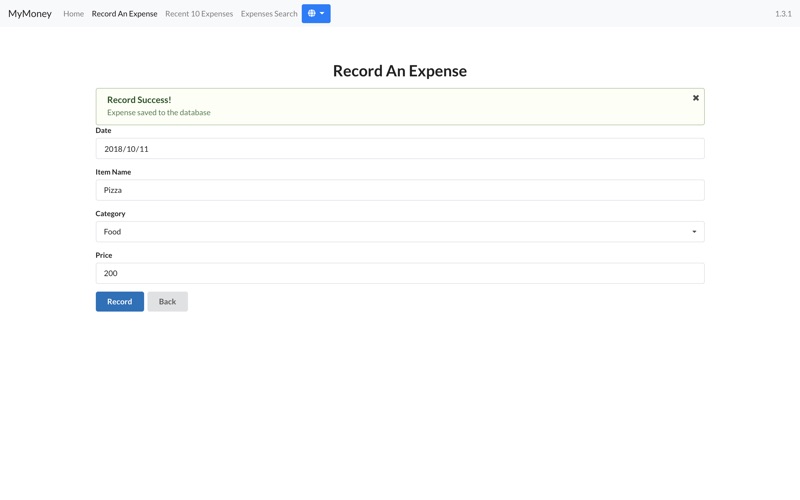Go to the Home page

(x=73, y=14)
